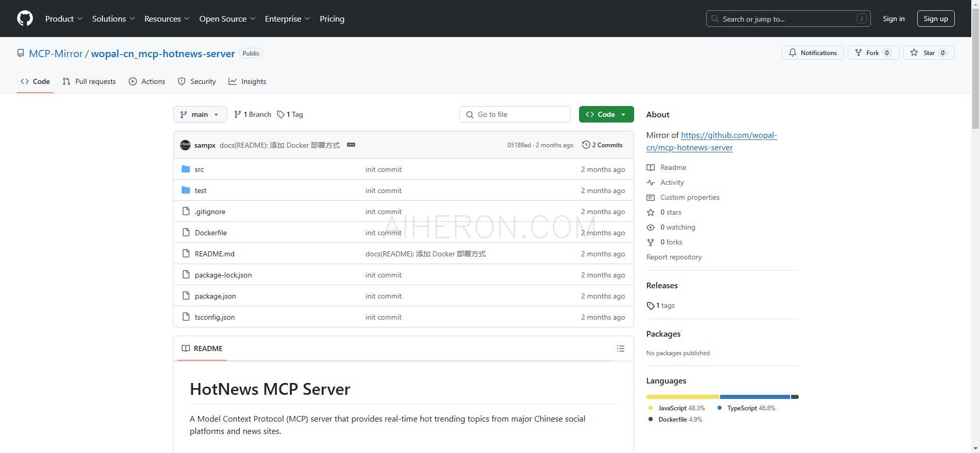Open the tsconfig.json file
Viewport: 980px width, 453px height.
(x=215, y=317)
